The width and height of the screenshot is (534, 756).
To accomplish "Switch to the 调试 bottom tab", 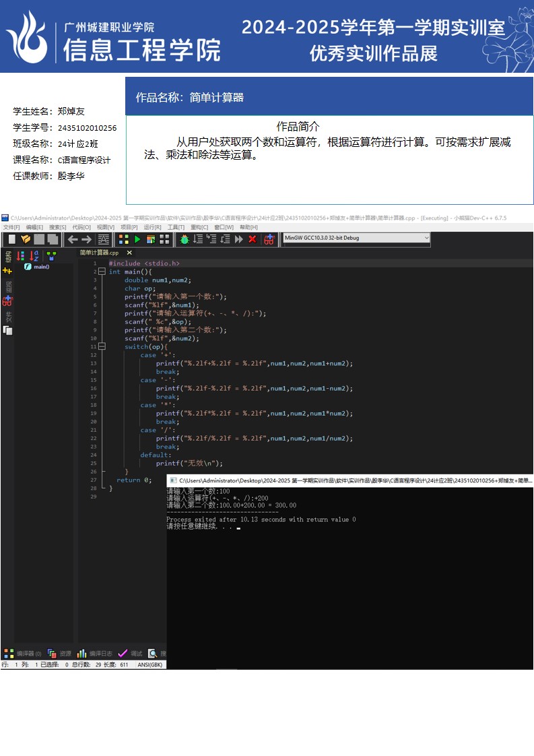I will [130, 653].
